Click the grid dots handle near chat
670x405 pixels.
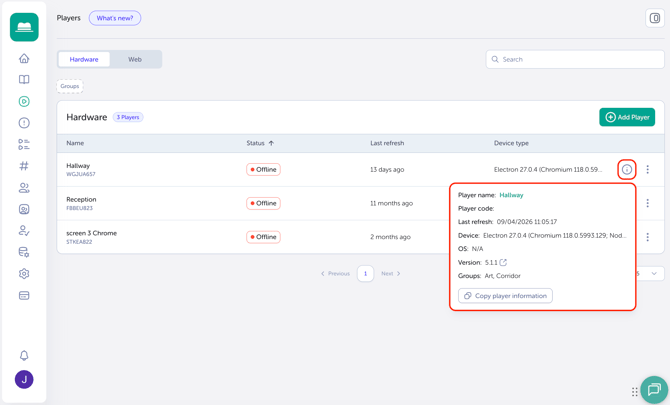click(635, 392)
